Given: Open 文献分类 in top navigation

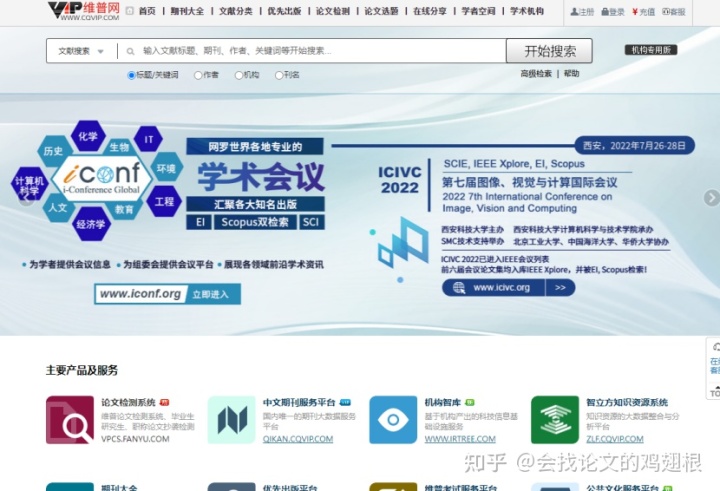Looking at the screenshot, I should (236, 11).
